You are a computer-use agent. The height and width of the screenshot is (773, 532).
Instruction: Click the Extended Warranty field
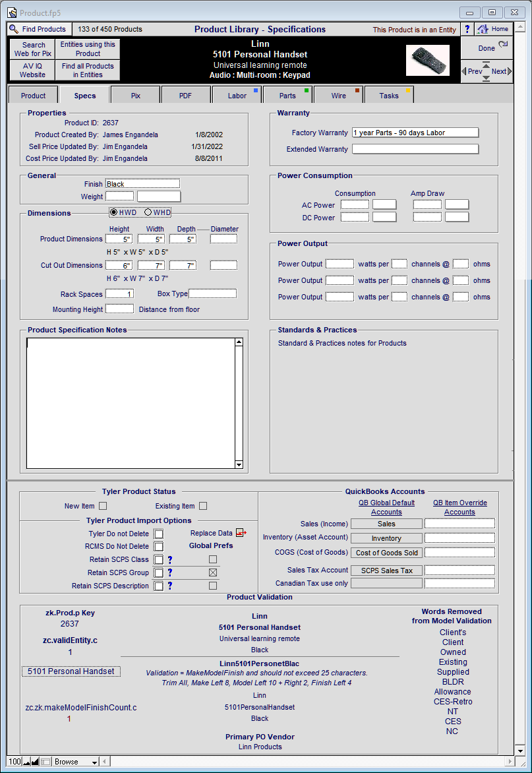coord(415,149)
